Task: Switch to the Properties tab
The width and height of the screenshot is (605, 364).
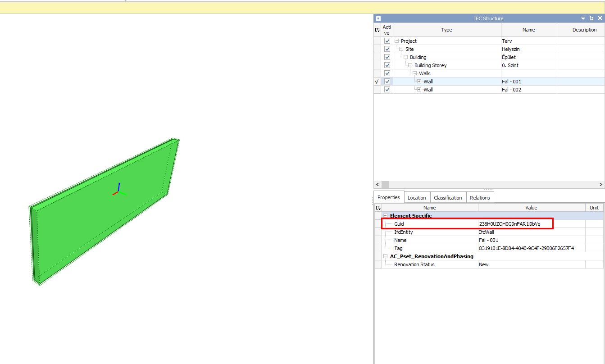Action: click(x=389, y=197)
